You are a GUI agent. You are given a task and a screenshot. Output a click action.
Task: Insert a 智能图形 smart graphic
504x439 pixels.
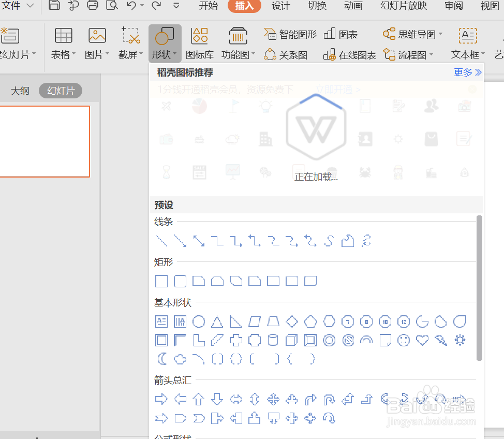290,34
